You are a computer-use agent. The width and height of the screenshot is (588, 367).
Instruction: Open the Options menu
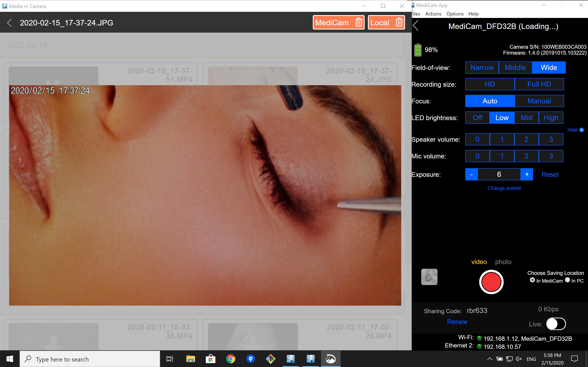[x=455, y=14]
